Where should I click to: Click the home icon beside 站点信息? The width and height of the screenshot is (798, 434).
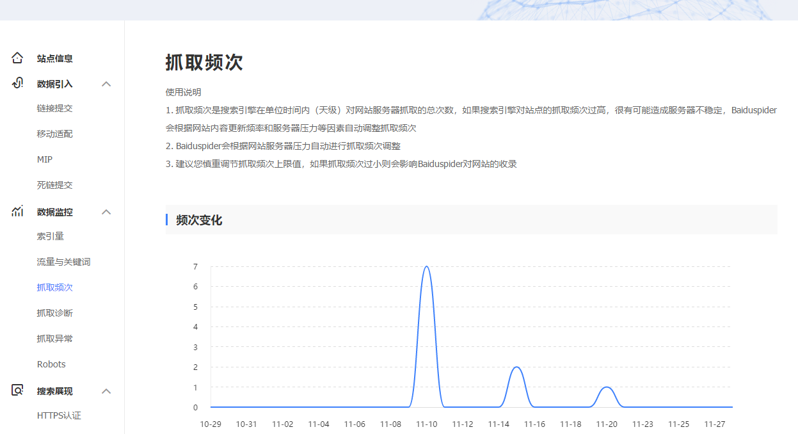coord(17,58)
